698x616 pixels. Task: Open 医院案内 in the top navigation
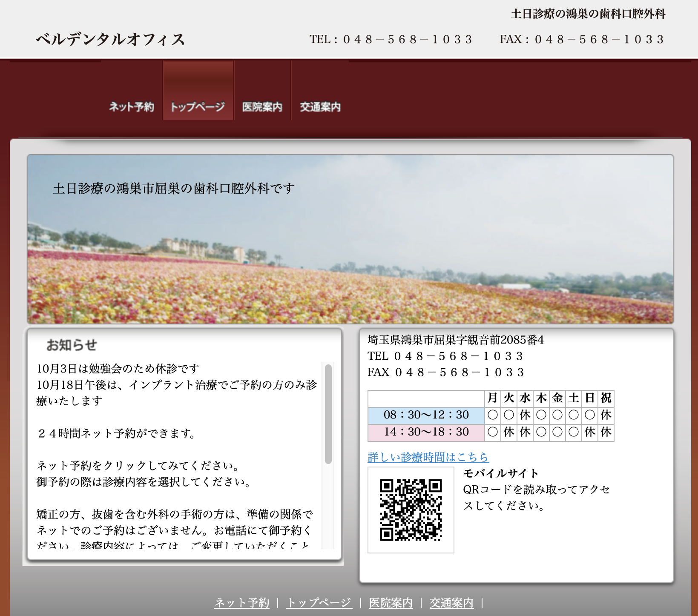point(262,107)
